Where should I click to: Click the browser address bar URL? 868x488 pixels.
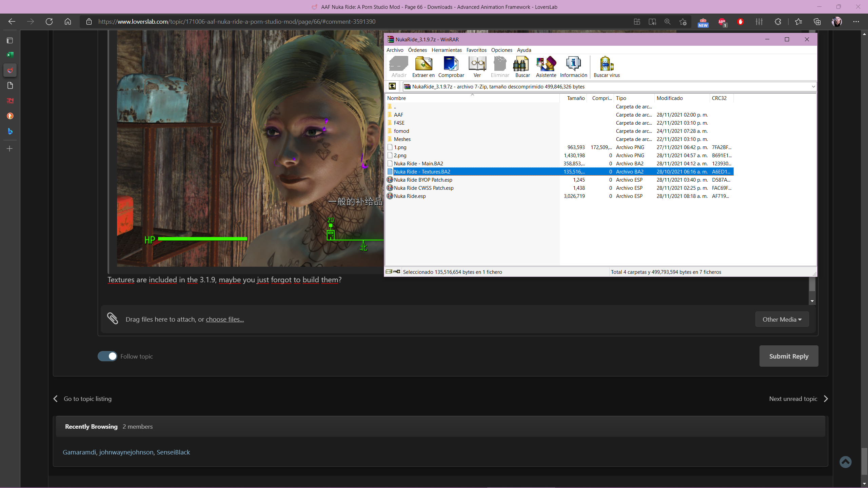(x=237, y=22)
